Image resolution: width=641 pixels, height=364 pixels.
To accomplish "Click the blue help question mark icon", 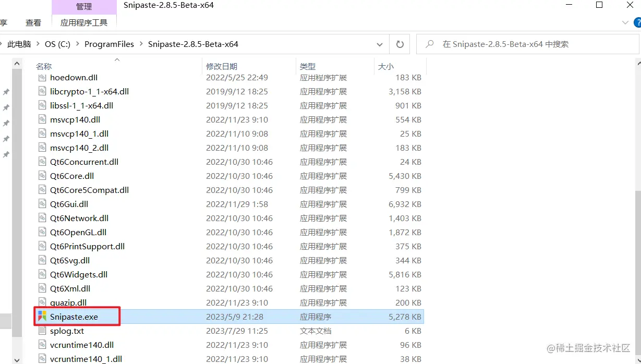I will tap(637, 22).
